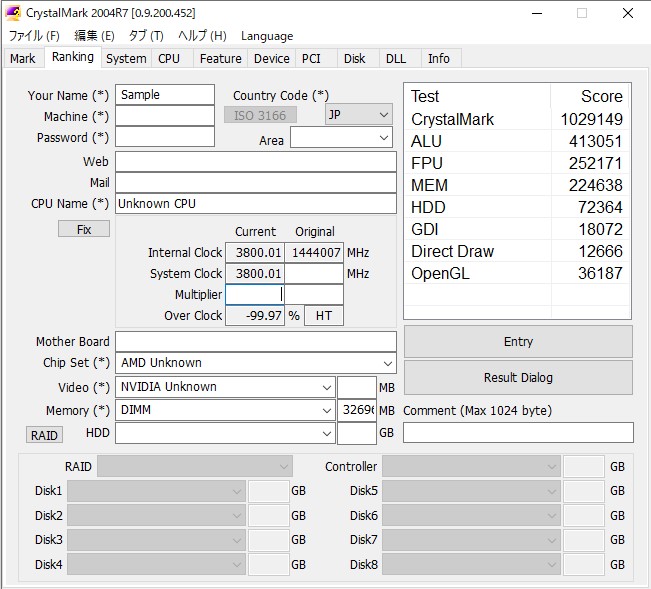Open the ヘルプ (H) menu
Image resolution: width=651 pixels, height=589 pixels.
[203, 36]
